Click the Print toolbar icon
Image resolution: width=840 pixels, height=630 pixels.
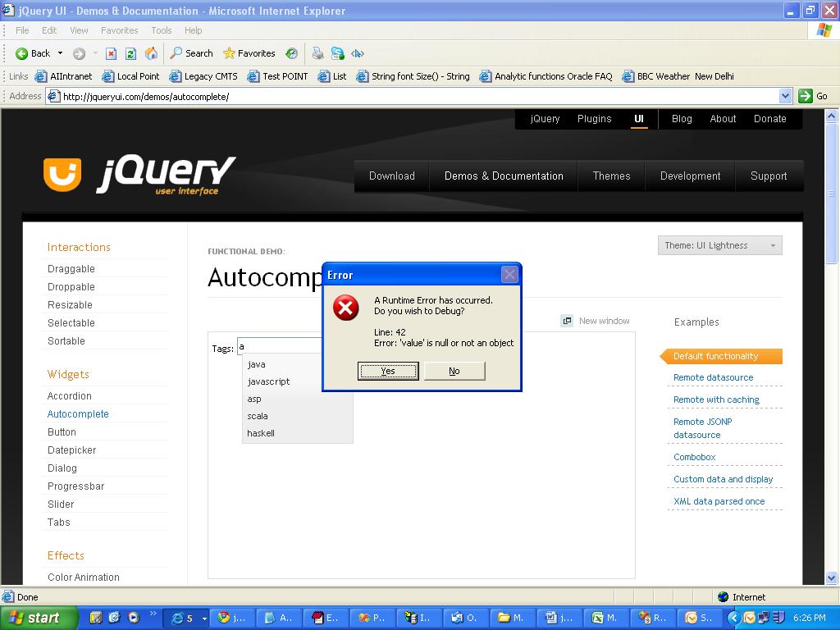tap(317, 53)
